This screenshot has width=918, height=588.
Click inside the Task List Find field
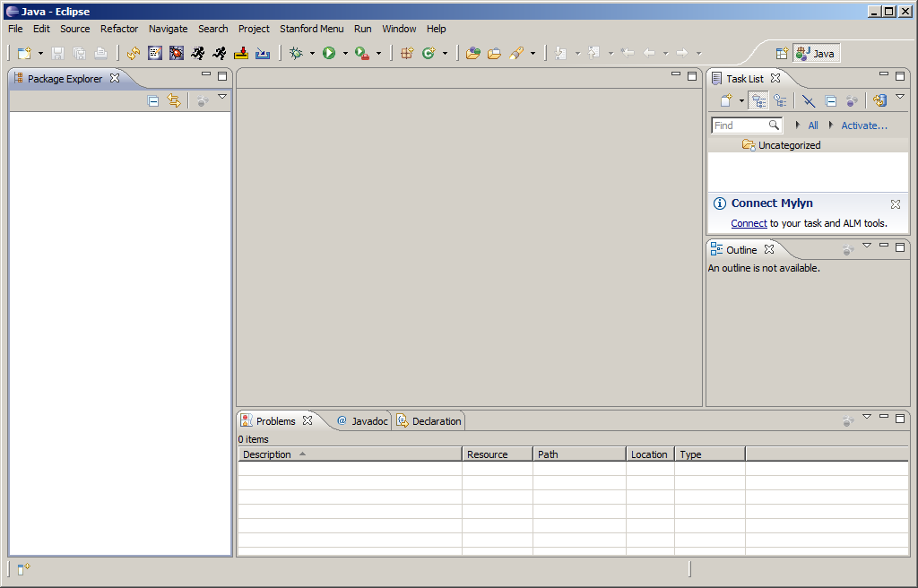click(746, 125)
